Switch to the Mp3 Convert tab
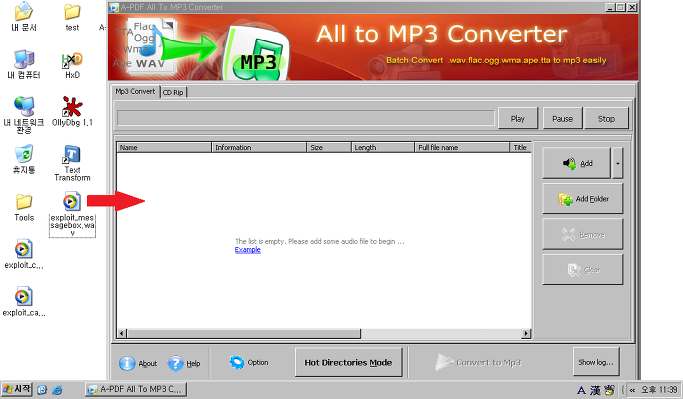 (x=135, y=91)
